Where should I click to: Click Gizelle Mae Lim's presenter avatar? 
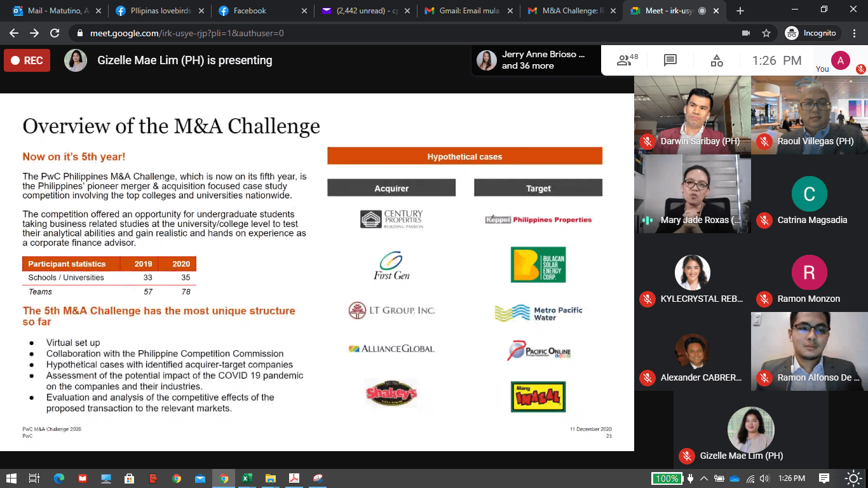76,60
